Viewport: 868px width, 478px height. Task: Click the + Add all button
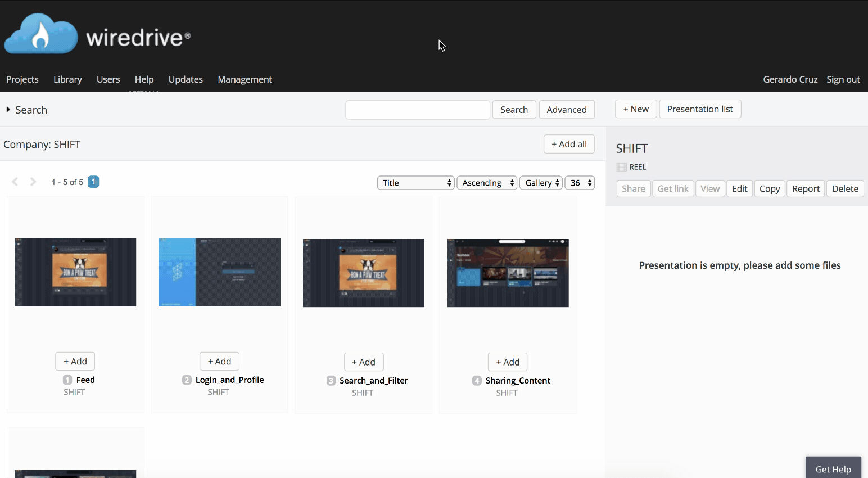(x=569, y=144)
